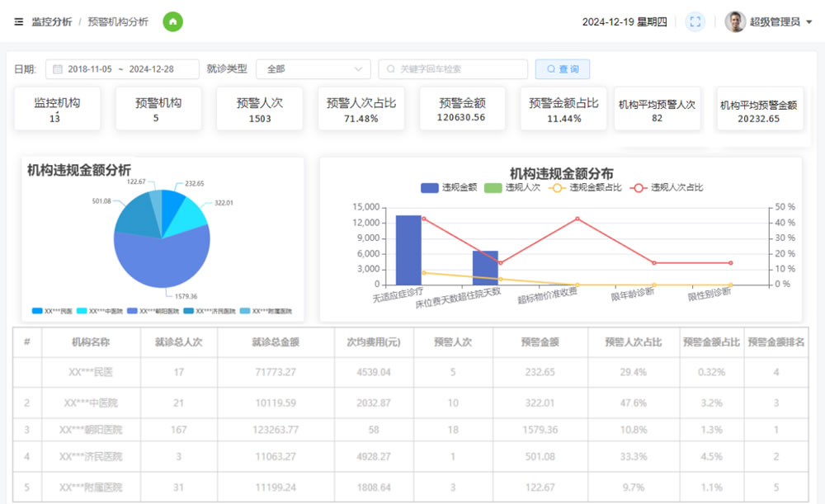The image size is (825, 504).
Task: Open the 预警金额 summary card
Action: [462, 109]
